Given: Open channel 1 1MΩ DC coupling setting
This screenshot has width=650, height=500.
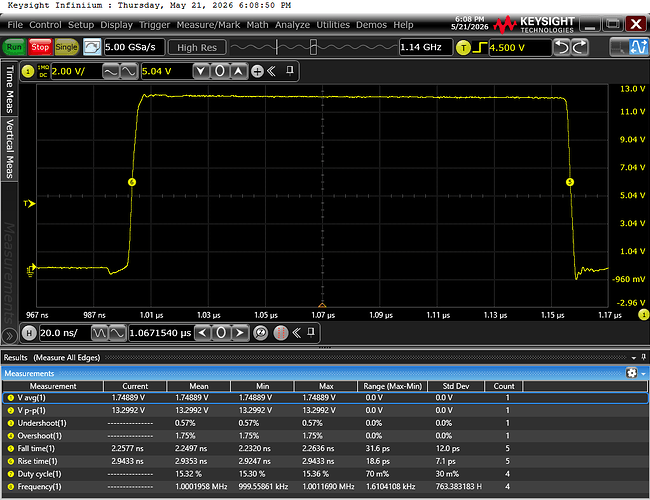Looking at the screenshot, I should click(x=43, y=71).
